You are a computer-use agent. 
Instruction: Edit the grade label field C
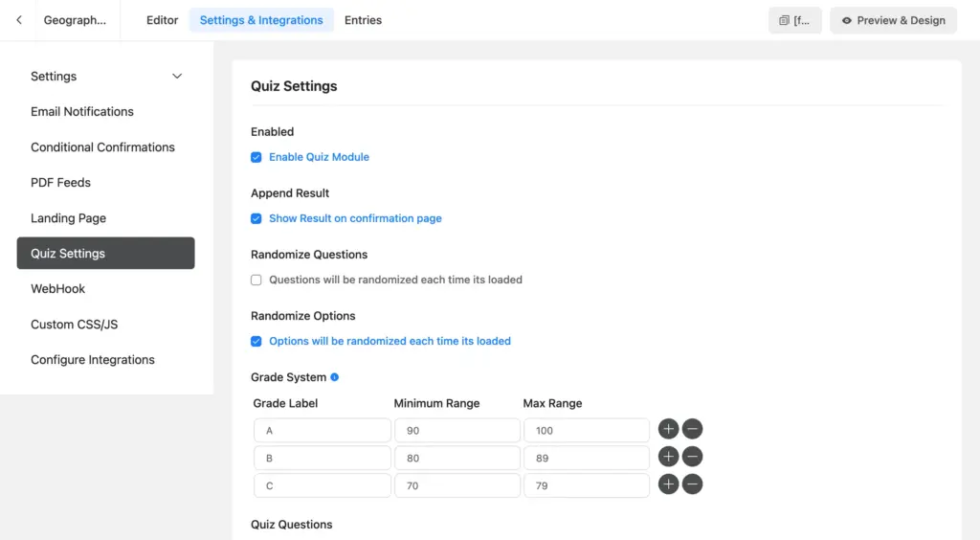click(x=322, y=485)
